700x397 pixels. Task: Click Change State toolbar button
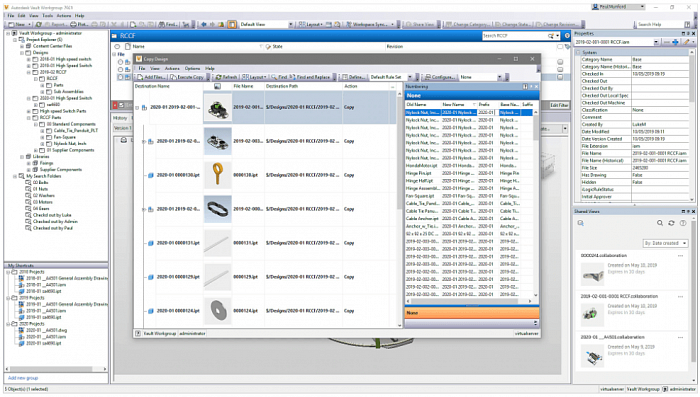[x=513, y=24]
